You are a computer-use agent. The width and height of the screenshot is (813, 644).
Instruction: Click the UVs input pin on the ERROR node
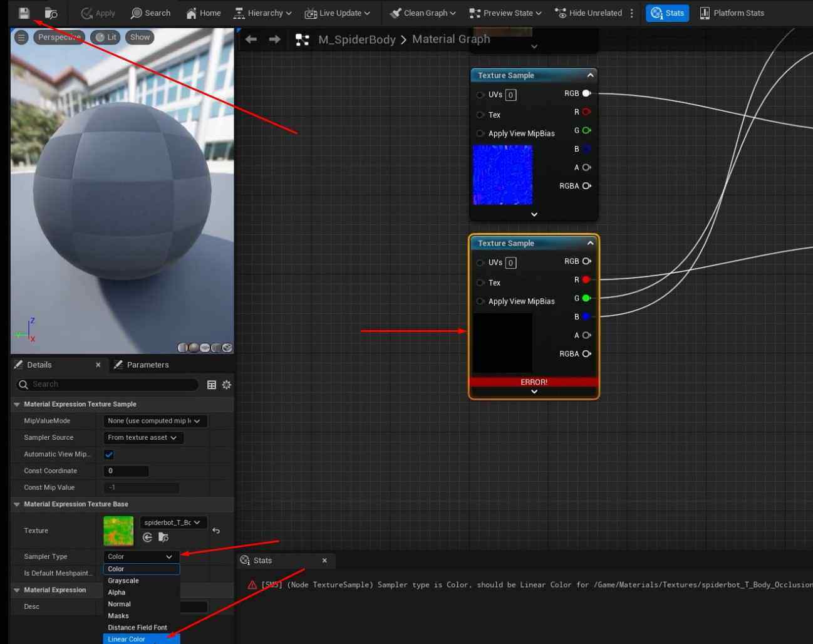pyautogui.click(x=480, y=263)
